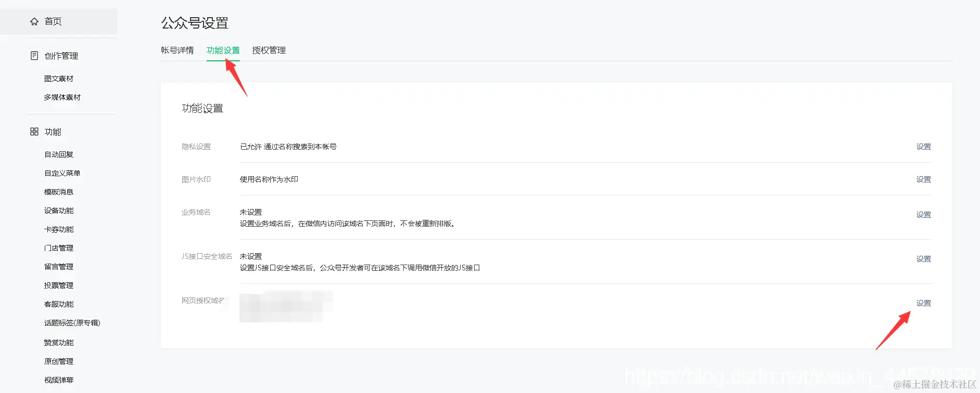Screen dimensions: 980x393
Task: Click the 功能设置 card heading
Action: pos(202,108)
